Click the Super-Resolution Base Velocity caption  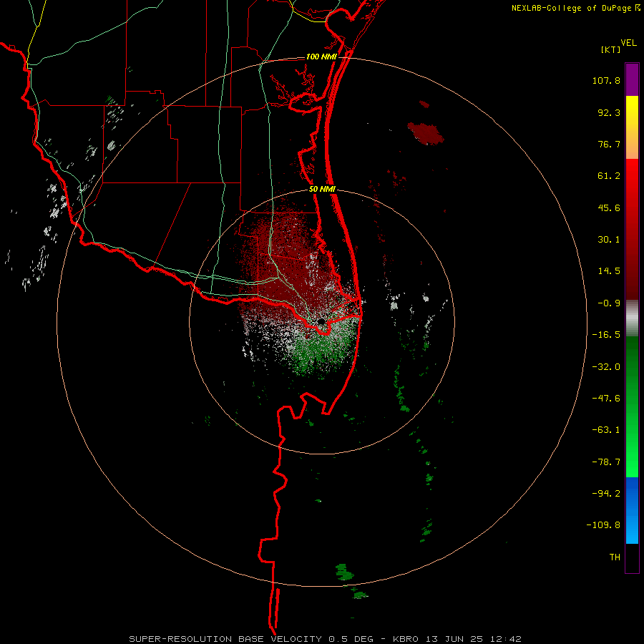pyautogui.click(x=326, y=639)
